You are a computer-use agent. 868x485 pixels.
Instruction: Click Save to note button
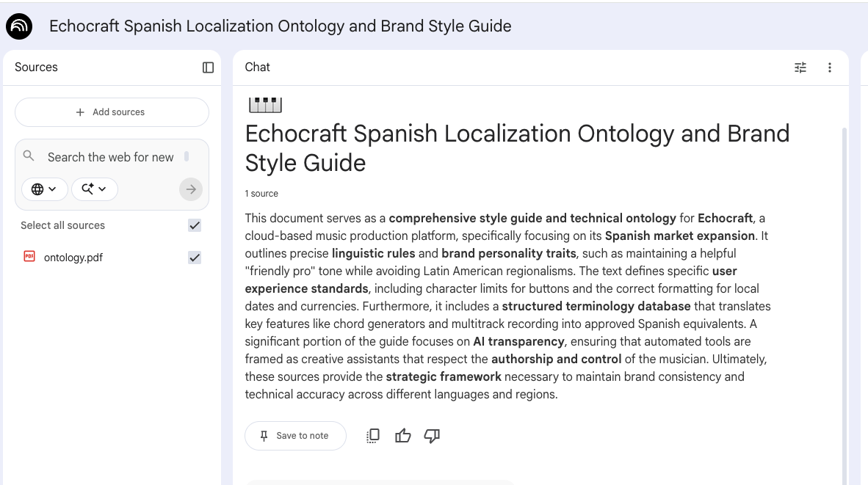pyautogui.click(x=296, y=436)
